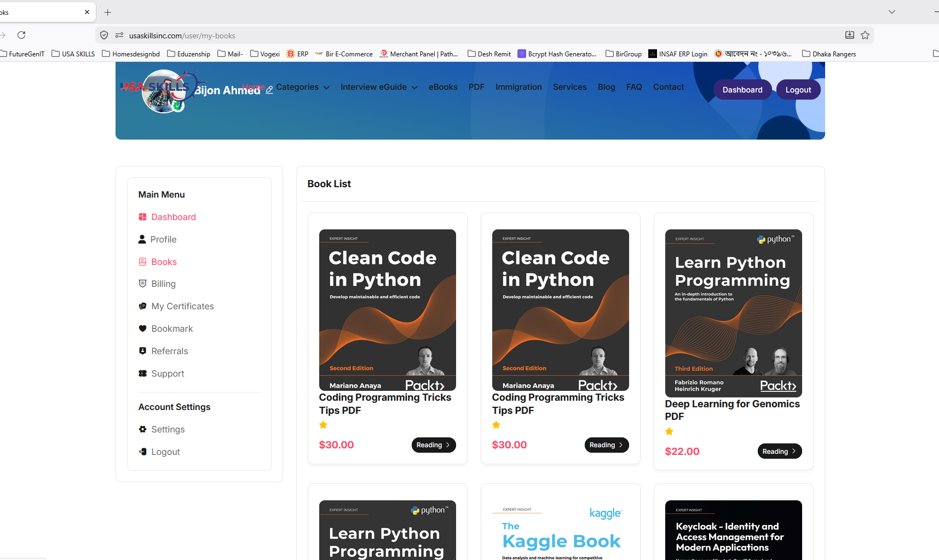This screenshot has height=560, width=939.
Task: Click the $22.00 price text
Action: (682, 452)
